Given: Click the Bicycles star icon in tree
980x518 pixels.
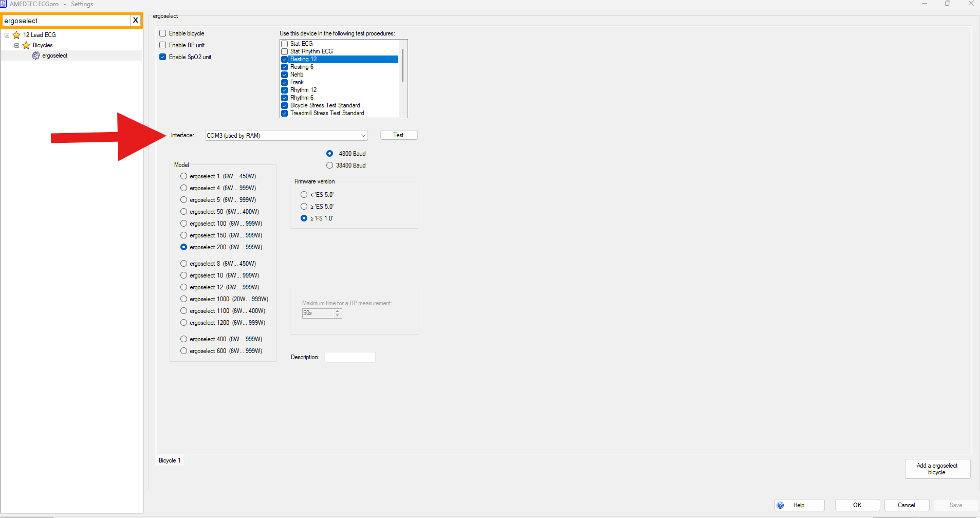Looking at the screenshot, I should 26,45.
